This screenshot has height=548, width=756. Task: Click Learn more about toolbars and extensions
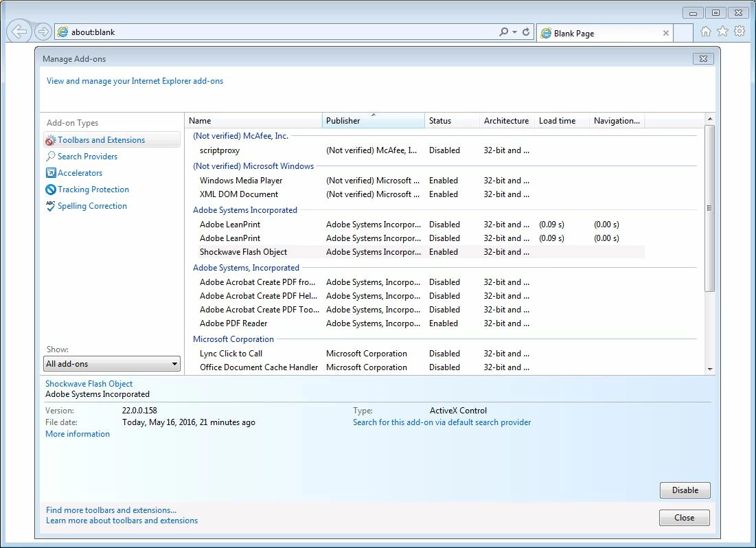(122, 521)
